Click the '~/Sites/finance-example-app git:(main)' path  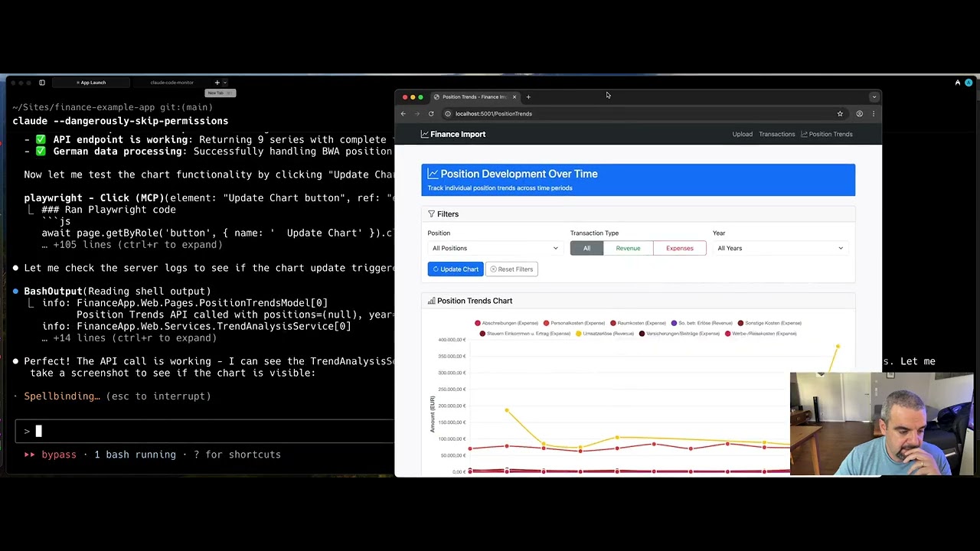pos(113,108)
